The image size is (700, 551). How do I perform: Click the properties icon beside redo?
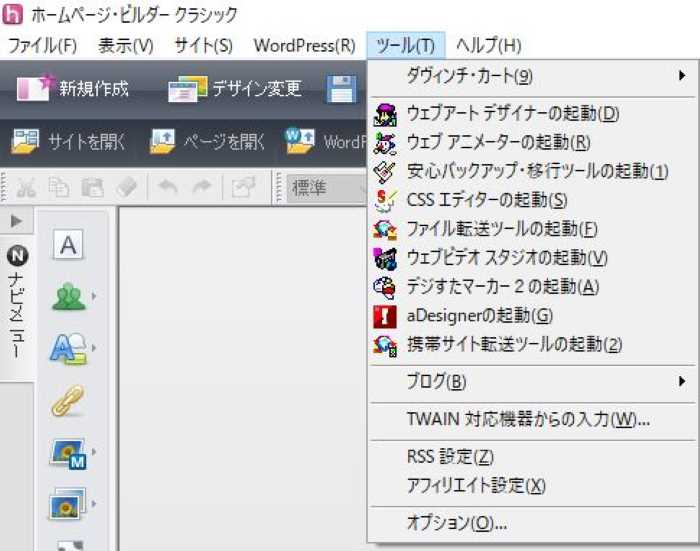pyautogui.click(x=243, y=187)
